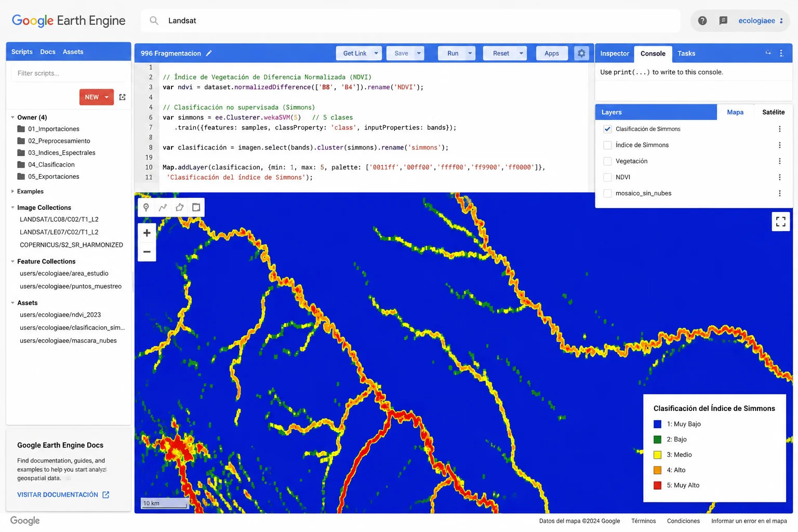Toggle fullscreen map view
The width and height of the screenshot is (798, 532).
click(780, 222)
